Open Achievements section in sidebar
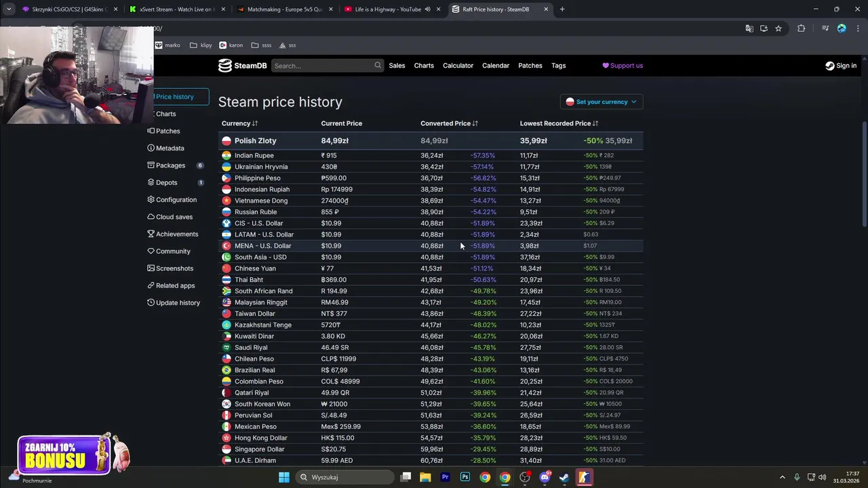Image resolution: width=868 pixels, height=488 pixels. point(174,234)
